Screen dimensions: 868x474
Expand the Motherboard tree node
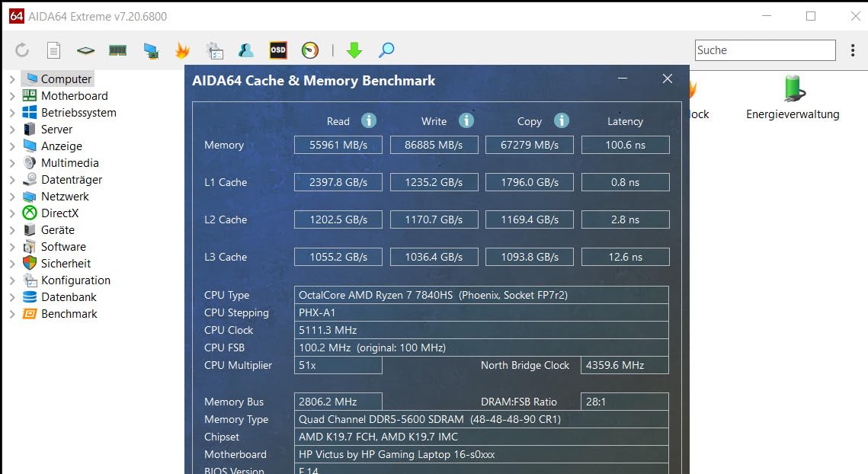click(12, 96)
